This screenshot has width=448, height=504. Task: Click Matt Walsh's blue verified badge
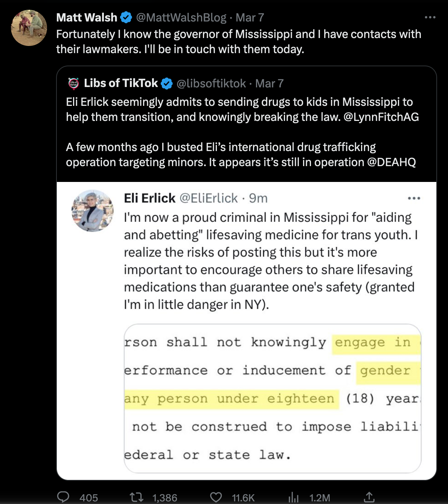click(x=126, y=17)
